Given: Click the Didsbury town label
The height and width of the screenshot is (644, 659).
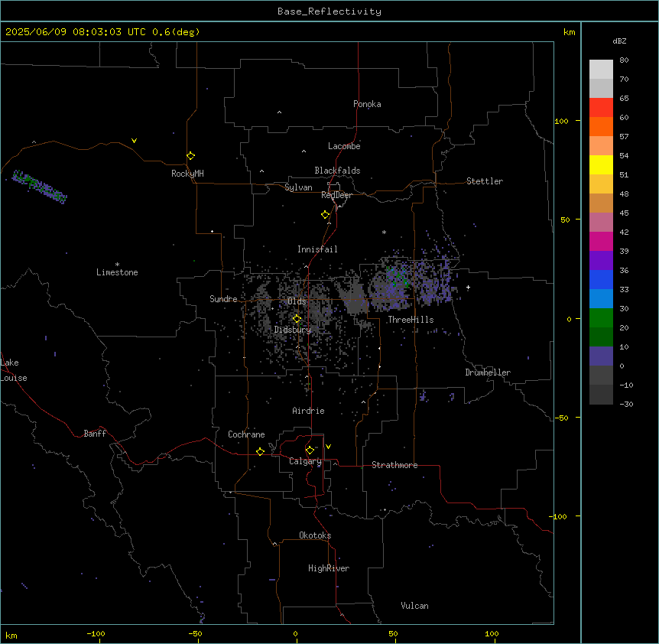Looking at the screenshot, I should 293,330.
